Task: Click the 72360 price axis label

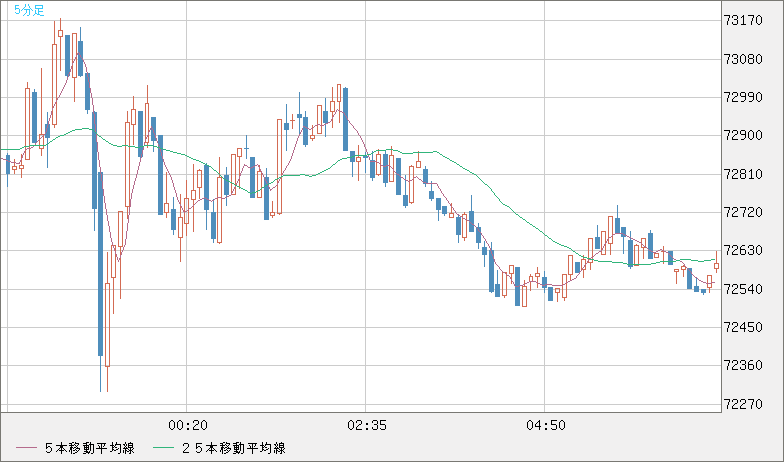Action: 743,366
